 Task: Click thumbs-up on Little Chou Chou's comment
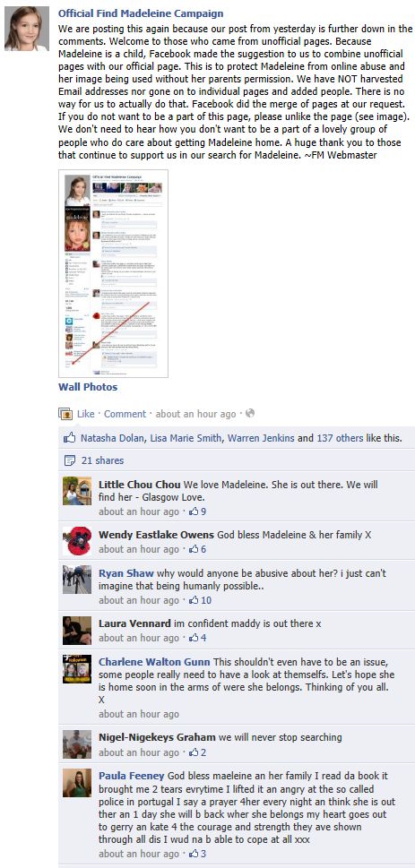[x=194, y=512]
